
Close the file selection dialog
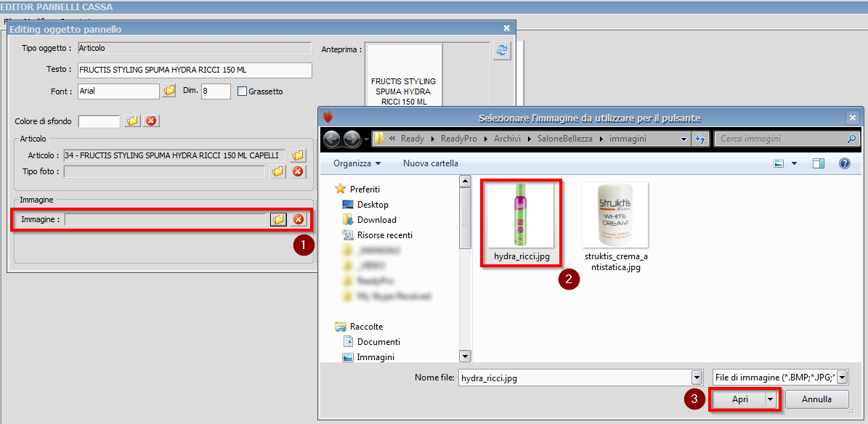click(852, 118)
